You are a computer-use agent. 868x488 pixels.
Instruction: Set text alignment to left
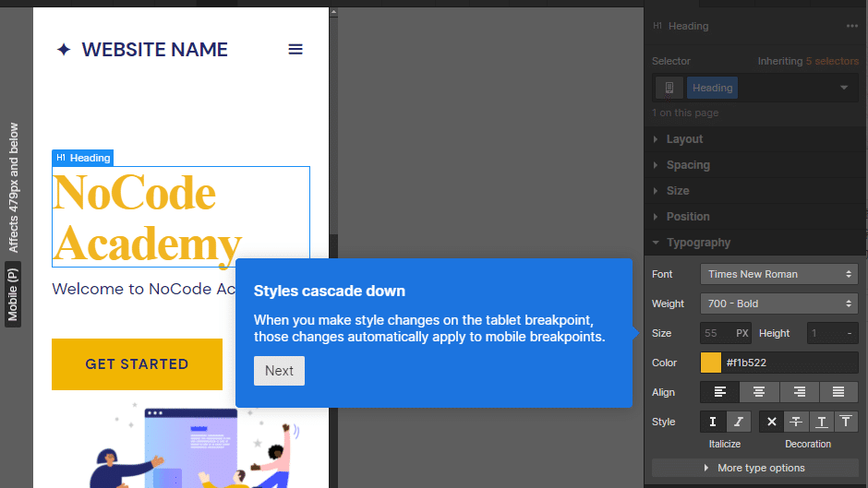coord(719,392)
